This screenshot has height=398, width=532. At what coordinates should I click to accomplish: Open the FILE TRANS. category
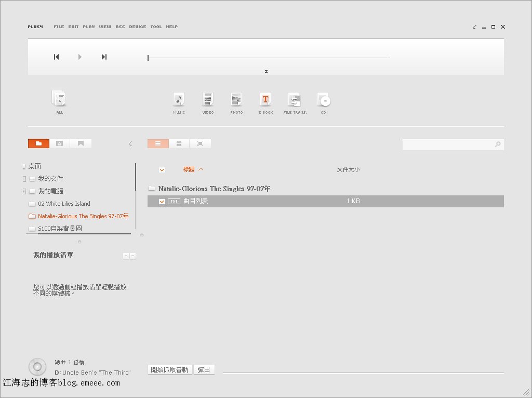coord(295,103)
